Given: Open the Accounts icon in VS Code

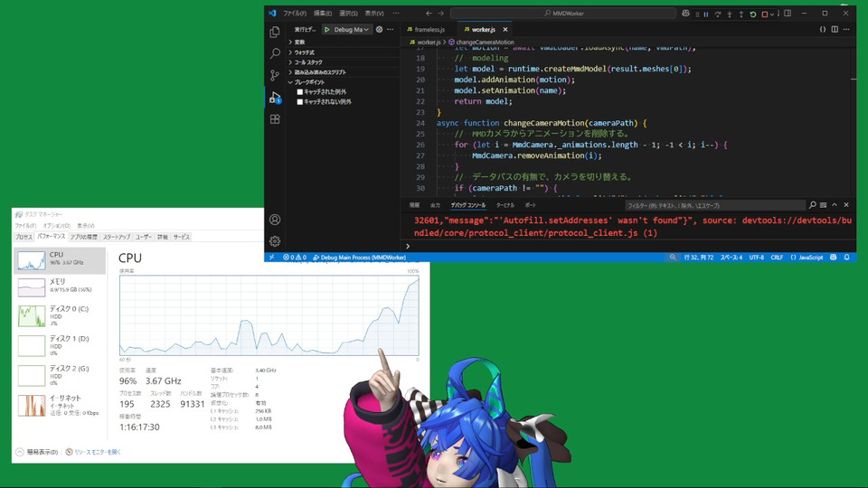Looking at the screenshot, I should tap(275, 220).
